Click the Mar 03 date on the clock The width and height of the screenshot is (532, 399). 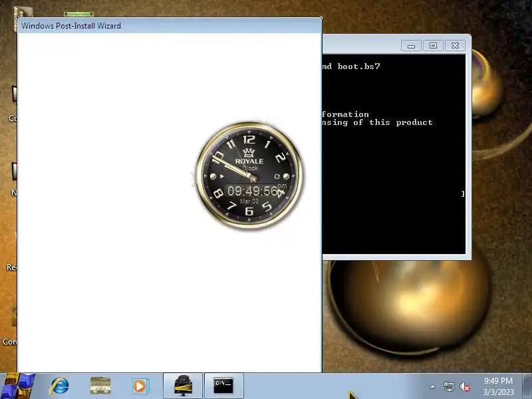point(249,201)
